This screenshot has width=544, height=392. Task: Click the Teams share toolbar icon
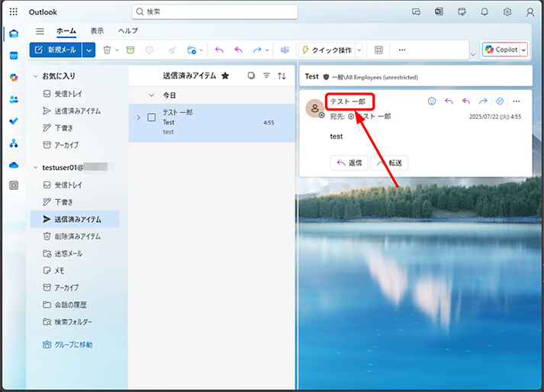click(x=285, y=50)
